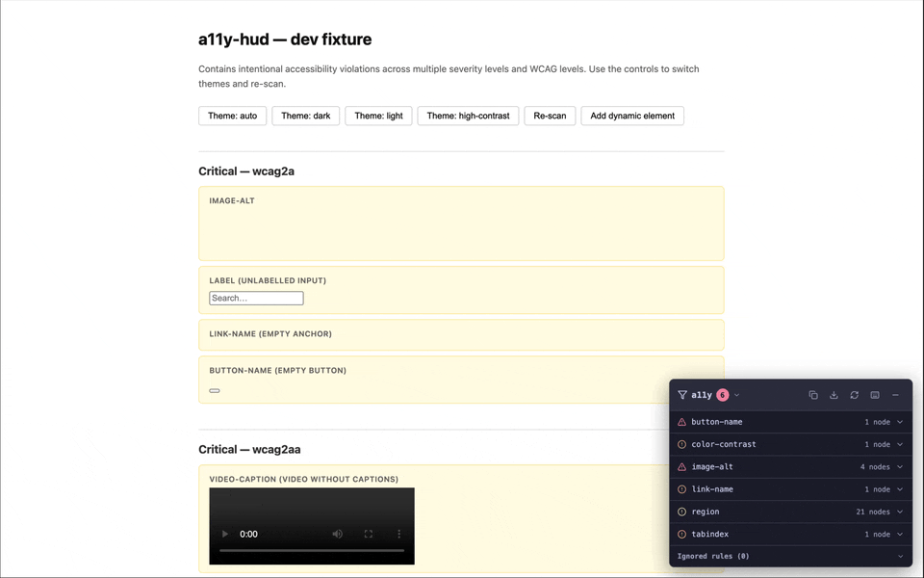Image resolution: width=924 pixels, height=578 pixels.
Task: Click the copy results icon in HUD header
Action: coord(813,395)
